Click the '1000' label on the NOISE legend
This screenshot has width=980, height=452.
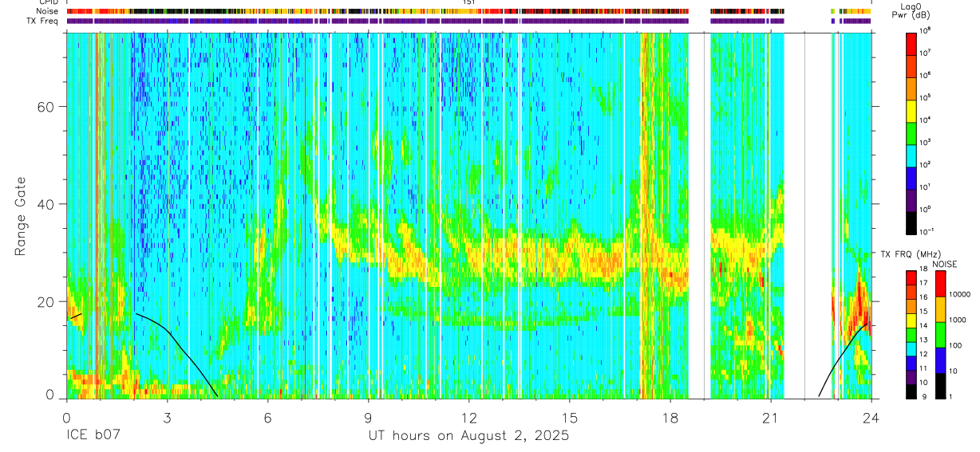point(957,320)
